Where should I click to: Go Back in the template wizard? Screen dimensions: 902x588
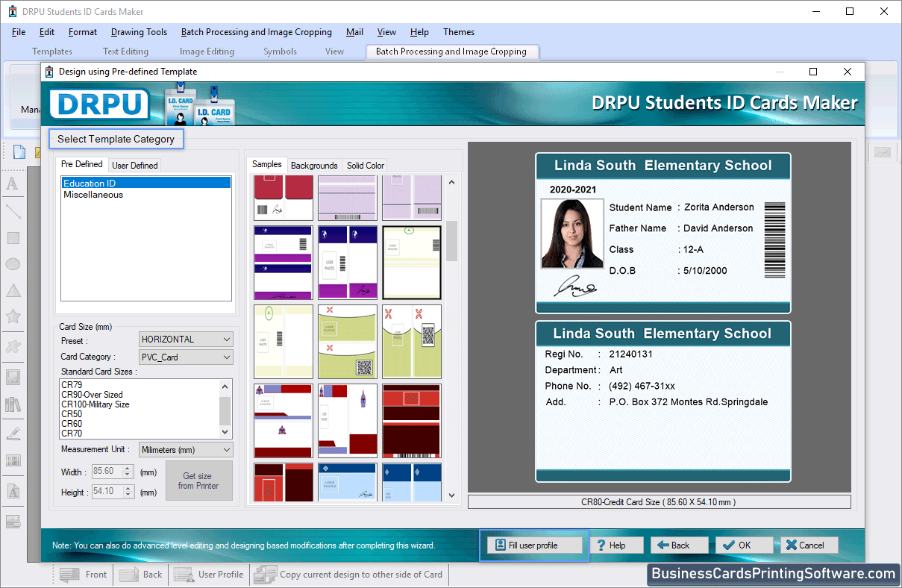pyautogui.click(x=679, y=545)
